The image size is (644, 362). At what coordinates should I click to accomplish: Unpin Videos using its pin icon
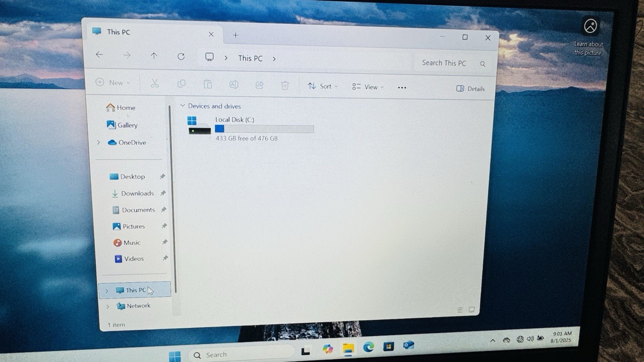[x=165, y=258]
